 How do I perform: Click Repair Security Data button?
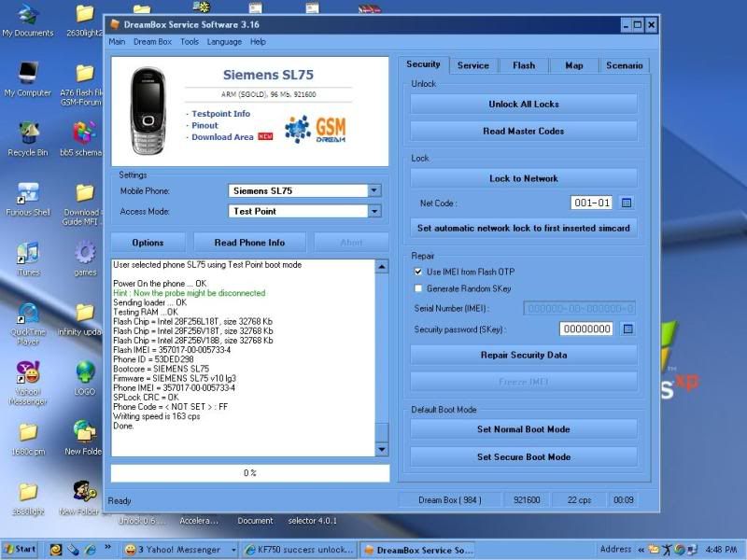524,355
